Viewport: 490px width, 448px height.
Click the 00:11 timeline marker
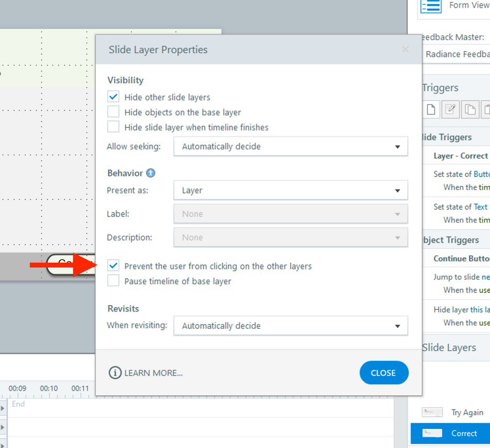[x=80, y=388]
